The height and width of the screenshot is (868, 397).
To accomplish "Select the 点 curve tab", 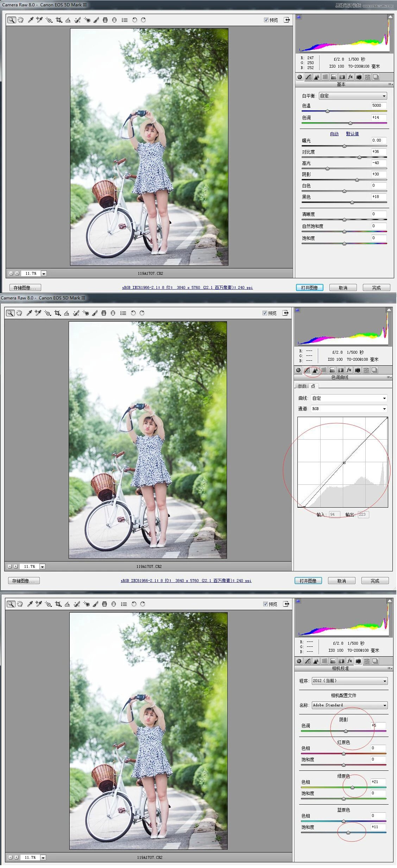I will click(313, 386).
